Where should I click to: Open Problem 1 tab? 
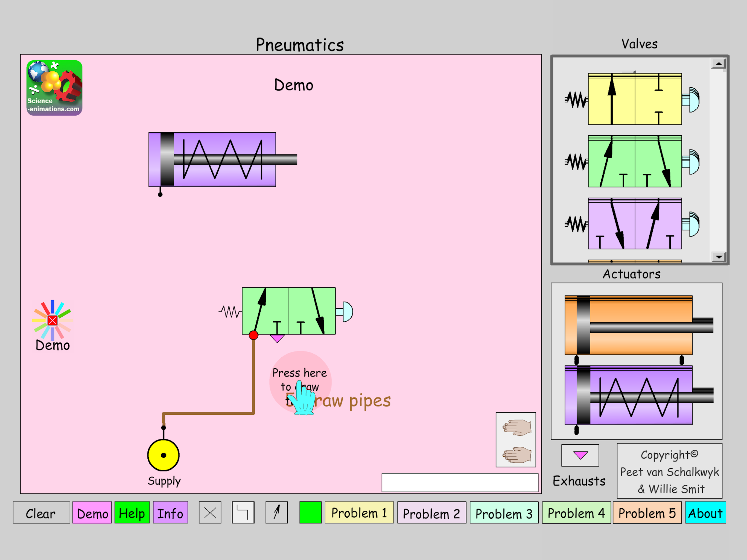pos(359,513)
